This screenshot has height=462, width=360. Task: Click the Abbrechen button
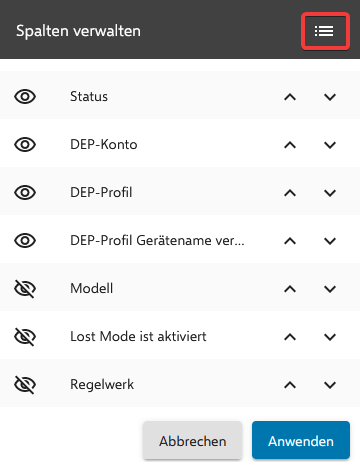[x=193, y=441]
